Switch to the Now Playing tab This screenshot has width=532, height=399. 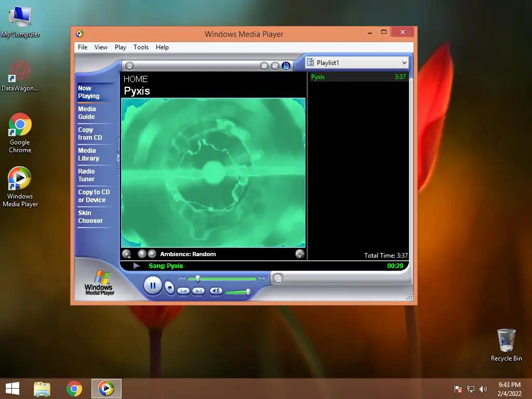[x=89, y=92]
